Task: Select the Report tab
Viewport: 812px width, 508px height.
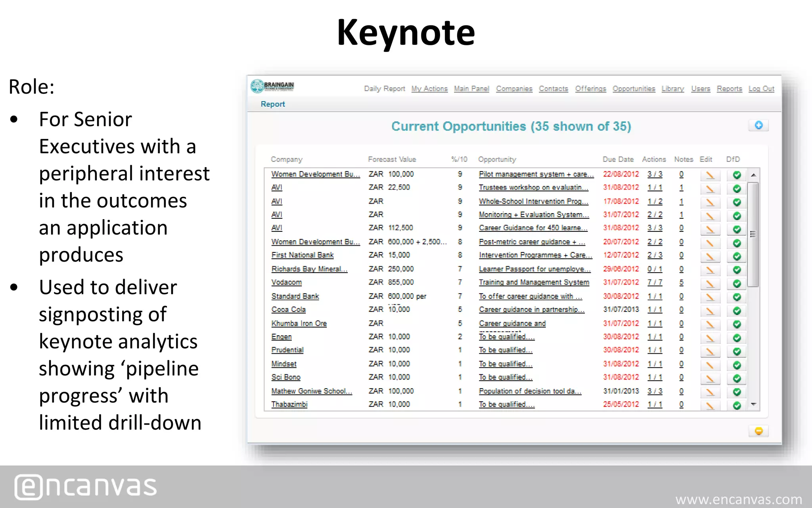Action: [x=273, y=104]
